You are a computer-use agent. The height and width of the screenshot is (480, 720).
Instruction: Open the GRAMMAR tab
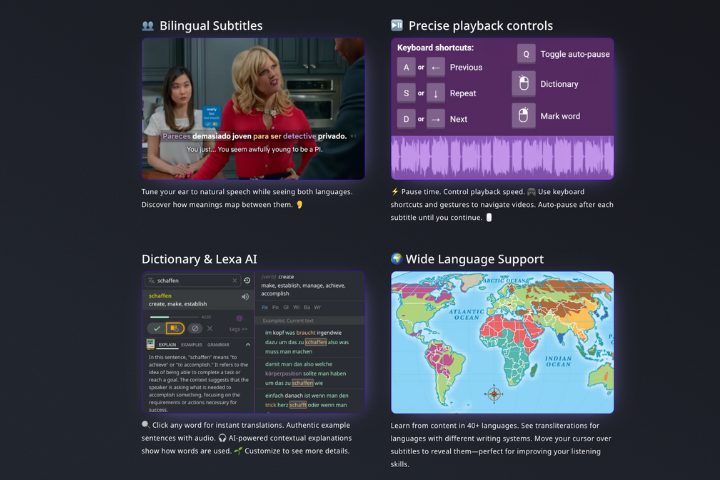coord(220,344)
